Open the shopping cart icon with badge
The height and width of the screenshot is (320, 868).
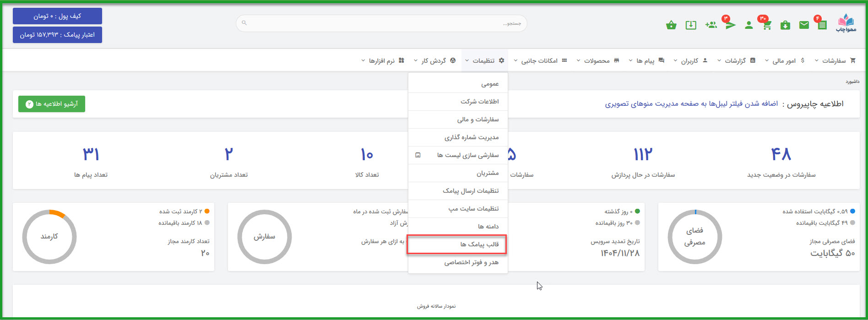coord(767,25)
